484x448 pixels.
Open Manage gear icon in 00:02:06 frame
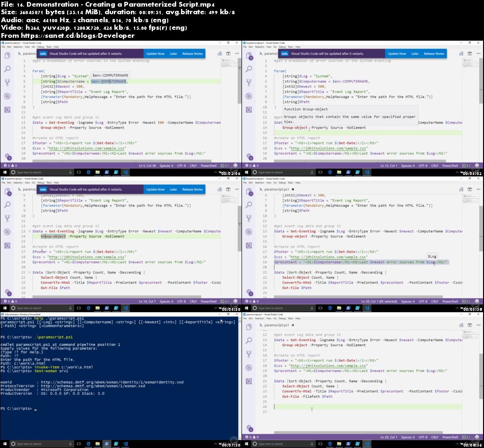8,157
